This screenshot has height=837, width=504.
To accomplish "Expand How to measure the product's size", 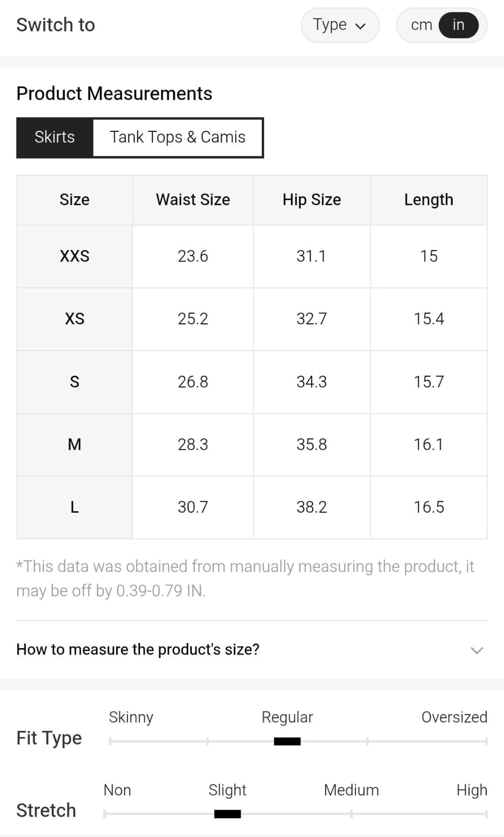I will pyautogui.click(x=138, y=649).
